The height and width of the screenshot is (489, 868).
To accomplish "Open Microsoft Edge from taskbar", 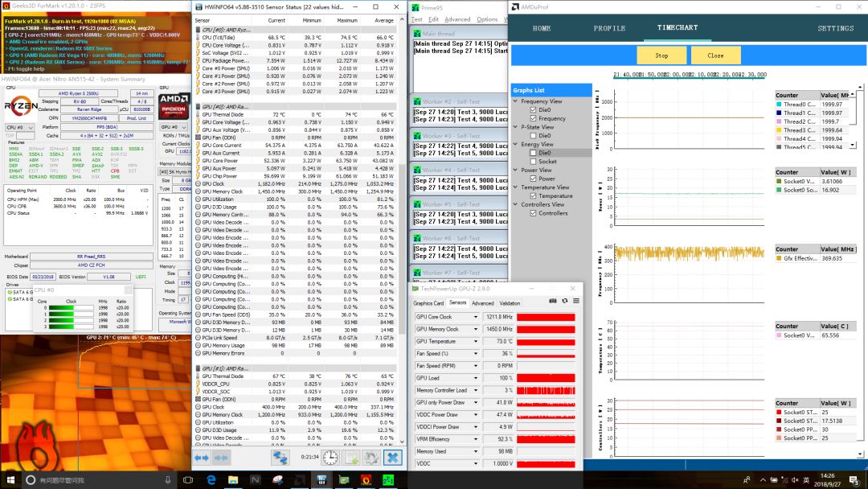I will coord(211,480).
